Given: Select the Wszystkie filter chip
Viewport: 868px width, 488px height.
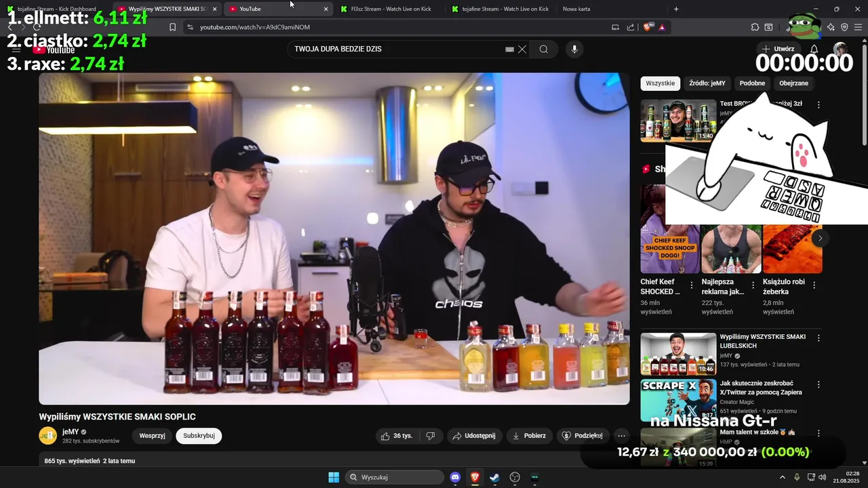Looking at the screenshot, I should pos(660,83).
